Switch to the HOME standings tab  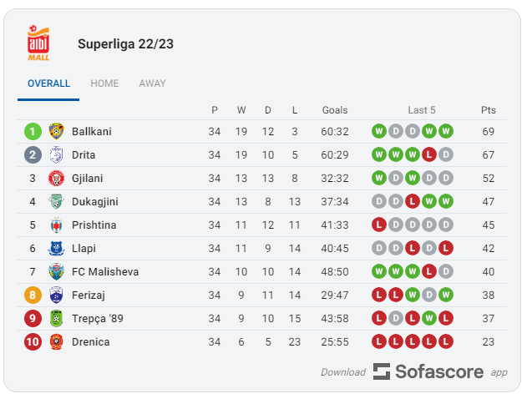104,83
